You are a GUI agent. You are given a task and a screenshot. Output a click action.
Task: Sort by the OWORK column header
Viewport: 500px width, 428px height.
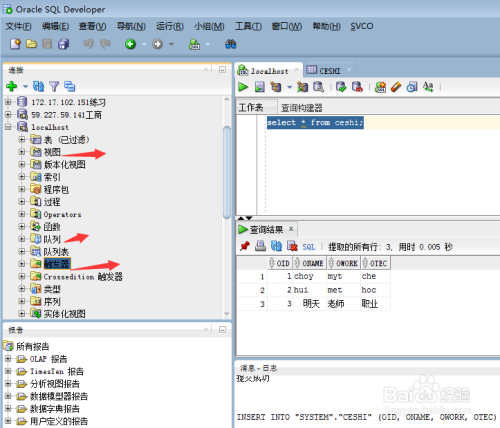click(x=344, y=263)
